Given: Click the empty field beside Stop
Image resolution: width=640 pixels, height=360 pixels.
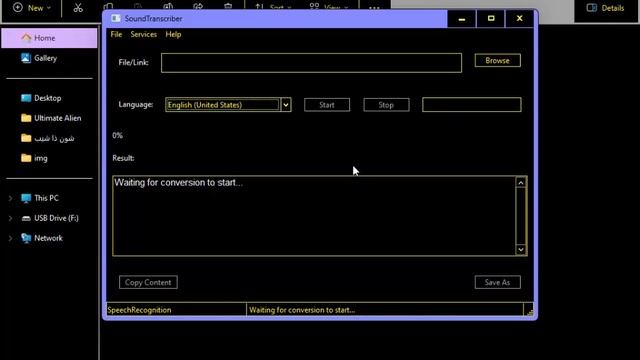Looking at the screenshot, I should point(471,104).
